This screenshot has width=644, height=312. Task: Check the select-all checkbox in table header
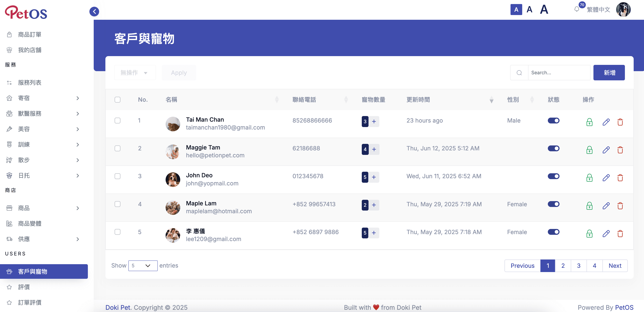click(x=117, y=100)
